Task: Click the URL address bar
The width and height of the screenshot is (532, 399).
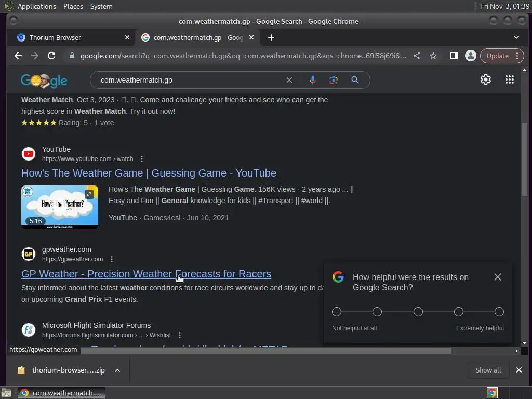Action: point(243,56)
